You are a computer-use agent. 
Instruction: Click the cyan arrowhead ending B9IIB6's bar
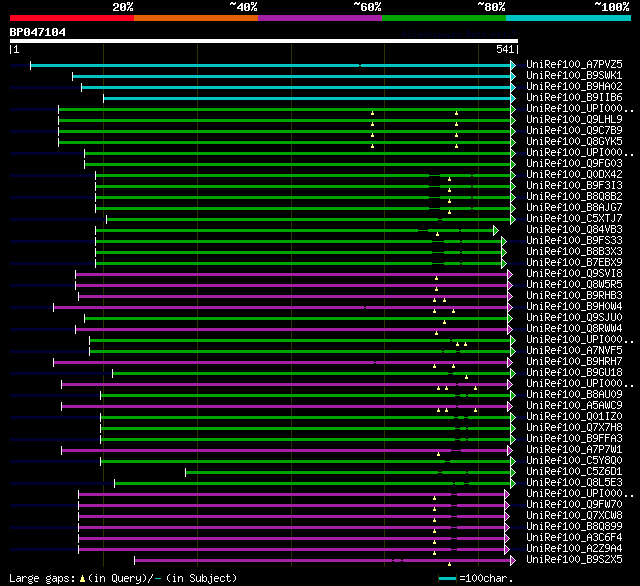point(513,98)
